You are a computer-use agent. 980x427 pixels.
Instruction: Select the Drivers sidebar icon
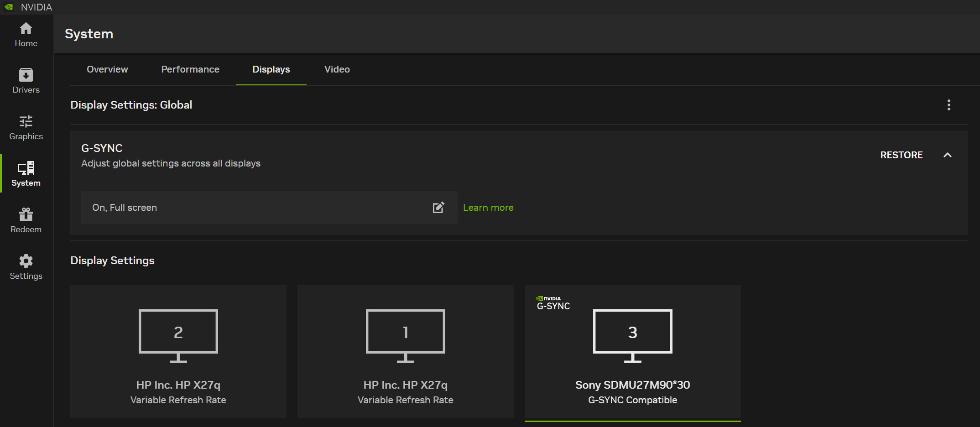[x=26, y=81]
